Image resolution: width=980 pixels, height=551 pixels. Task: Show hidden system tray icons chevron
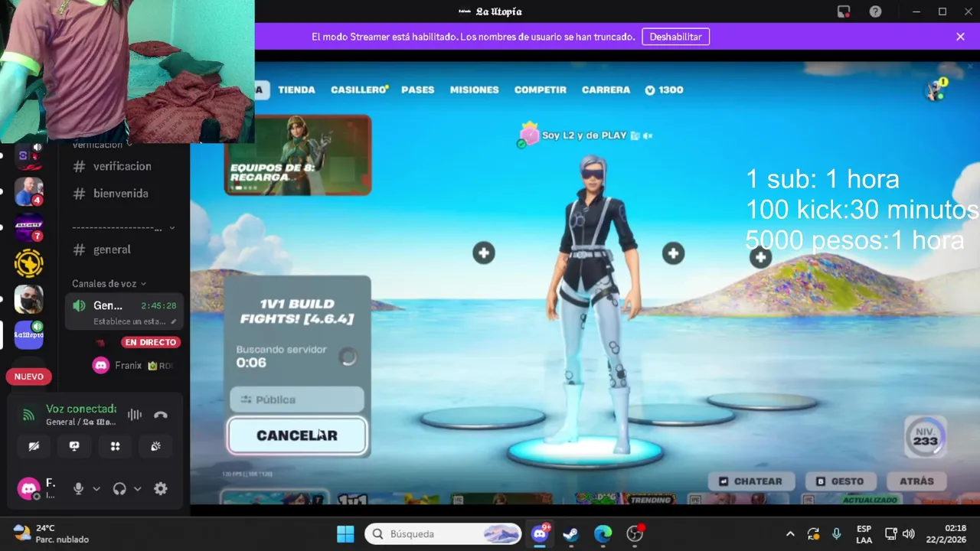(x=790, y=533)
